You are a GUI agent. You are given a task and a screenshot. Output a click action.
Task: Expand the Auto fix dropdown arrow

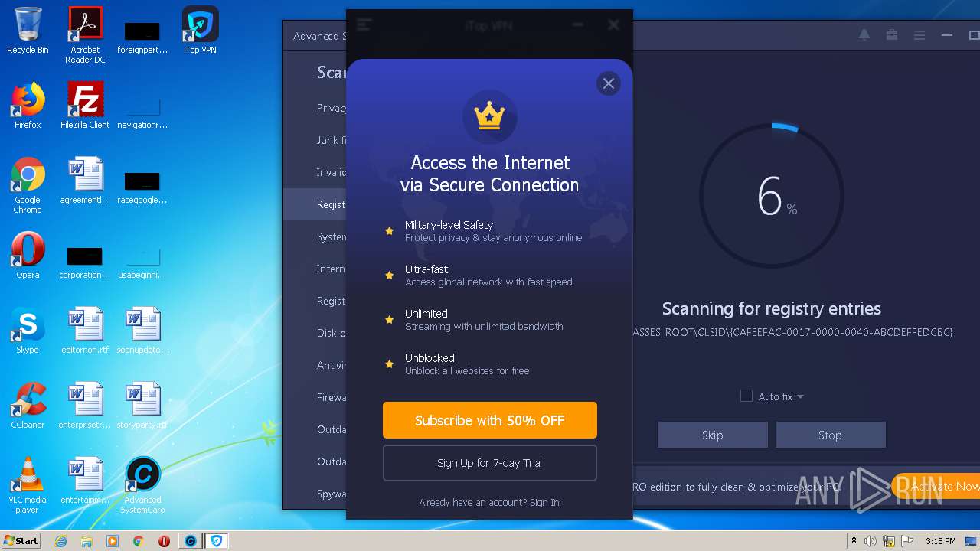tap(800, 396)
